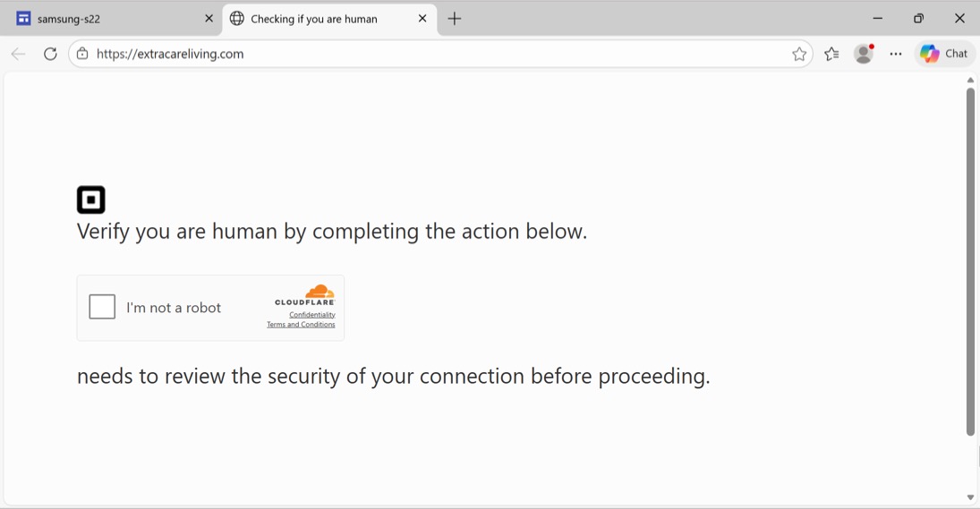The height and width of the screenshot is (509, 980).
Task: Open the Terms and Conditions link
Action: pyautogui.click(x=301, y=325)
